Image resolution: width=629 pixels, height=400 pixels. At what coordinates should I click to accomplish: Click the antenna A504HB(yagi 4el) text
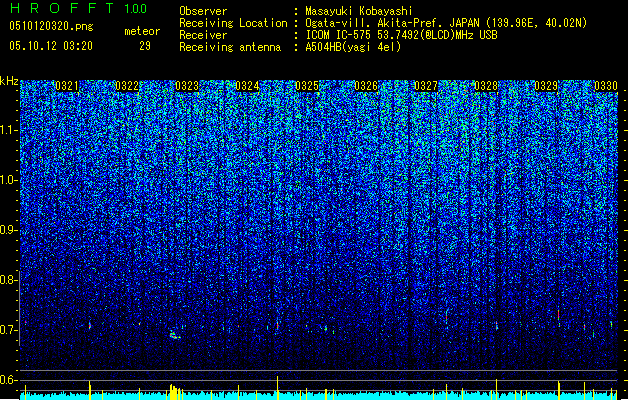pos(353,47)
